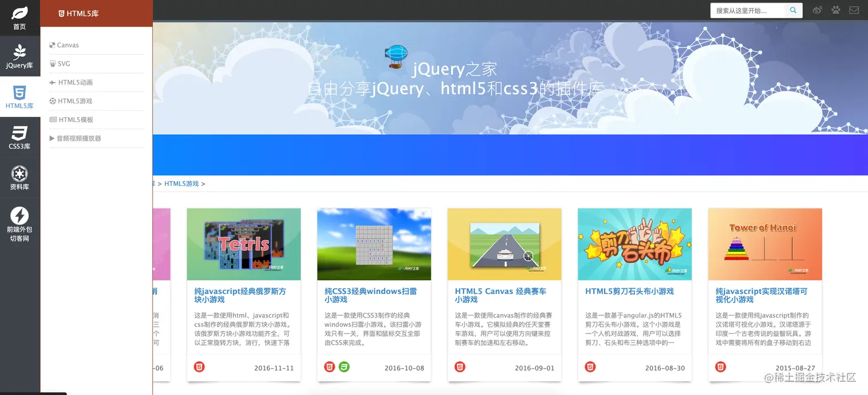Open HTML5动画 submenu item
The height and width of the screenshot is (395, 868).
(96, 82)
